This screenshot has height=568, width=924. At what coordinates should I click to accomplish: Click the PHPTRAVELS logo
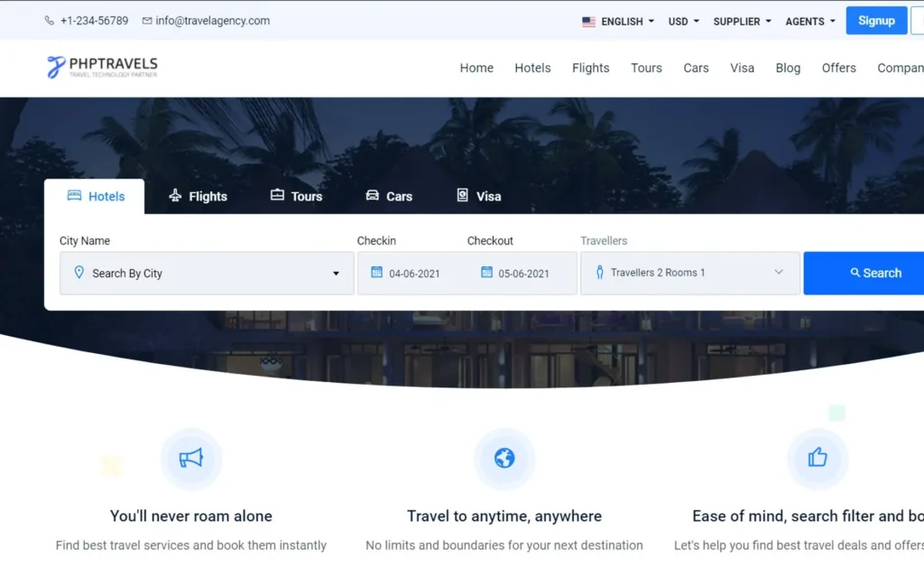103,67
